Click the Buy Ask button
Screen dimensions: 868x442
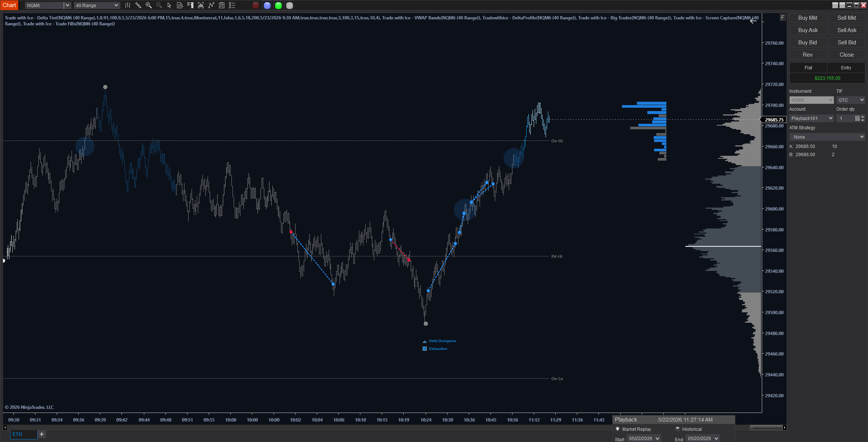point(808,30)
